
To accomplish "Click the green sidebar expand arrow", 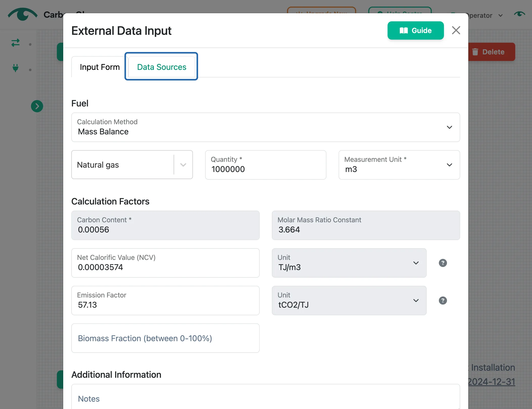I will pos(37,106).
